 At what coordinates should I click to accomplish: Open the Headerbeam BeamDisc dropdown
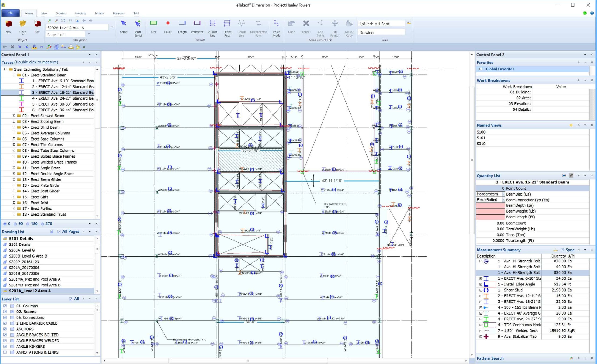point(503,194)
